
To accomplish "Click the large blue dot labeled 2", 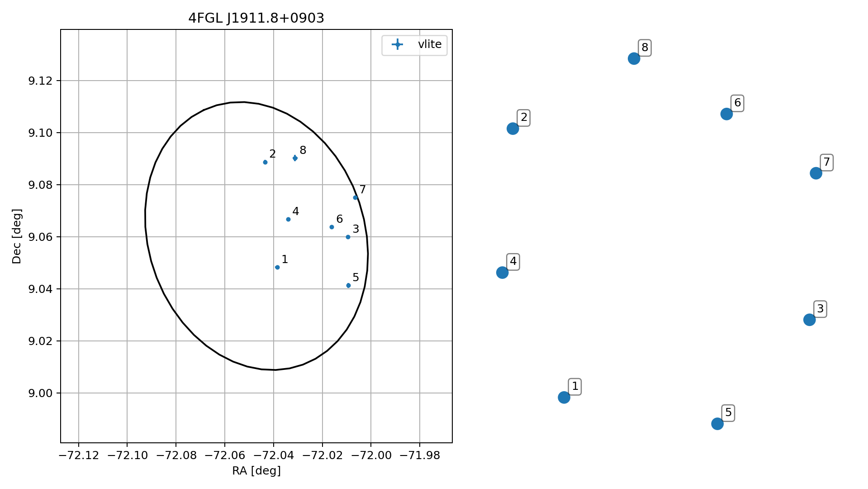I will (512, 129).
